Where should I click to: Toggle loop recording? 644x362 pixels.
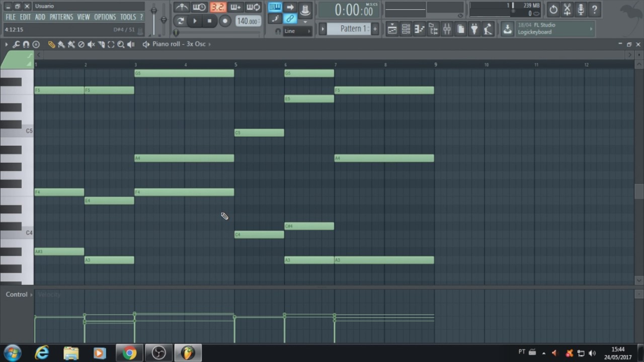pos(254,7)
